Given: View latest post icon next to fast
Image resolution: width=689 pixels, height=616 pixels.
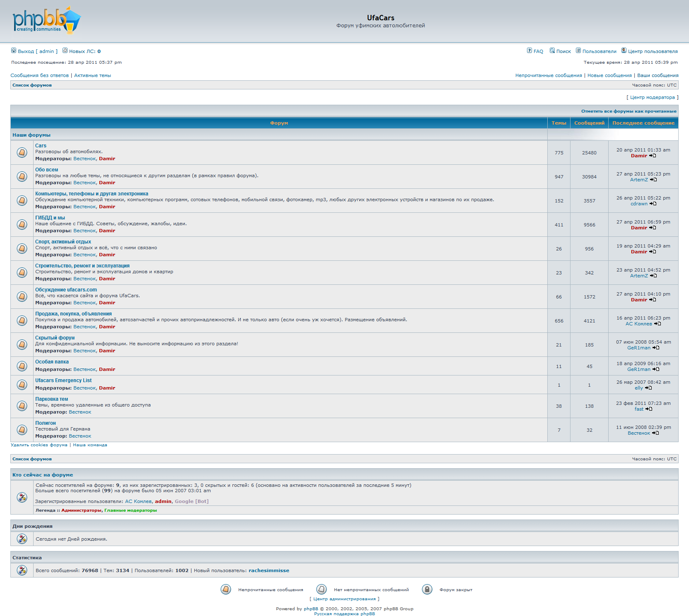Looking at the screenshot, I should click(x=649, y=409).
